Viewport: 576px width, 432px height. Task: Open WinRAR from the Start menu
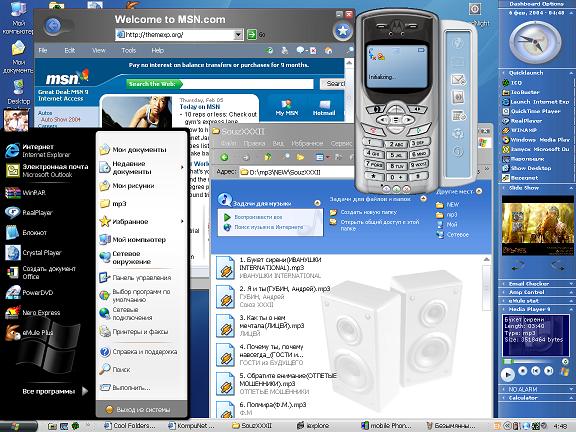point(26,192)
